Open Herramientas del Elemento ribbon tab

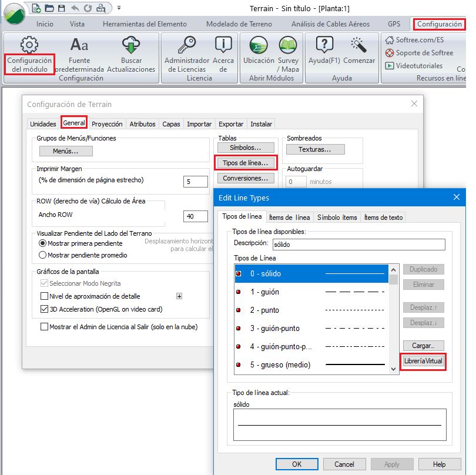pyautogui.click(x=145, y=24)
